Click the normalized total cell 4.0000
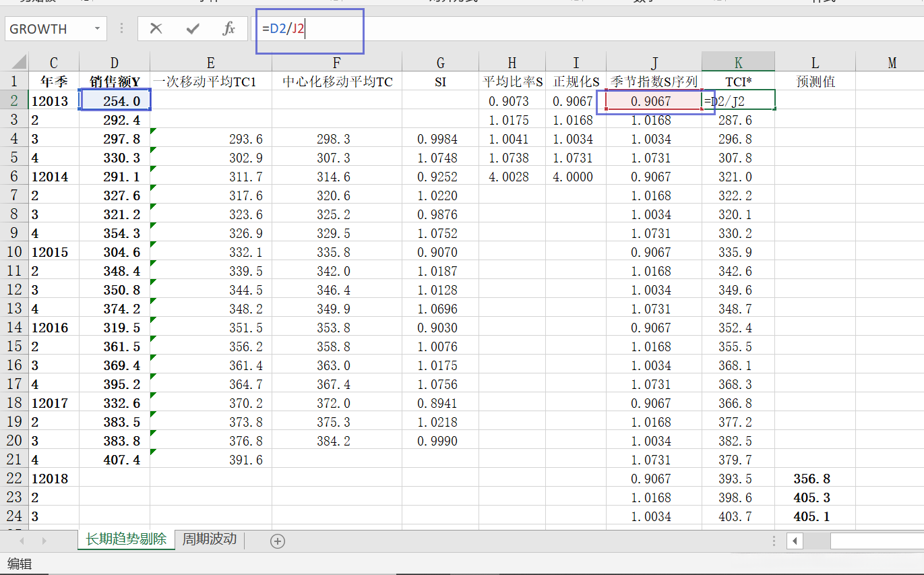Viewport: 924px width, 575px height. [x=576, y=177]
